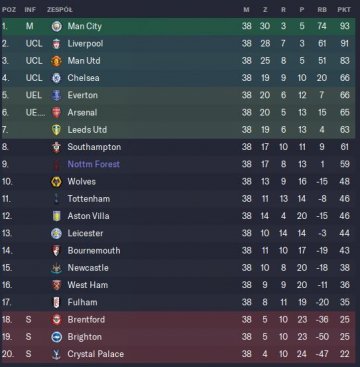Select the Crystal Palace crest icon
The height and width of the screenshot is (367, 360).
coord(57,354)
